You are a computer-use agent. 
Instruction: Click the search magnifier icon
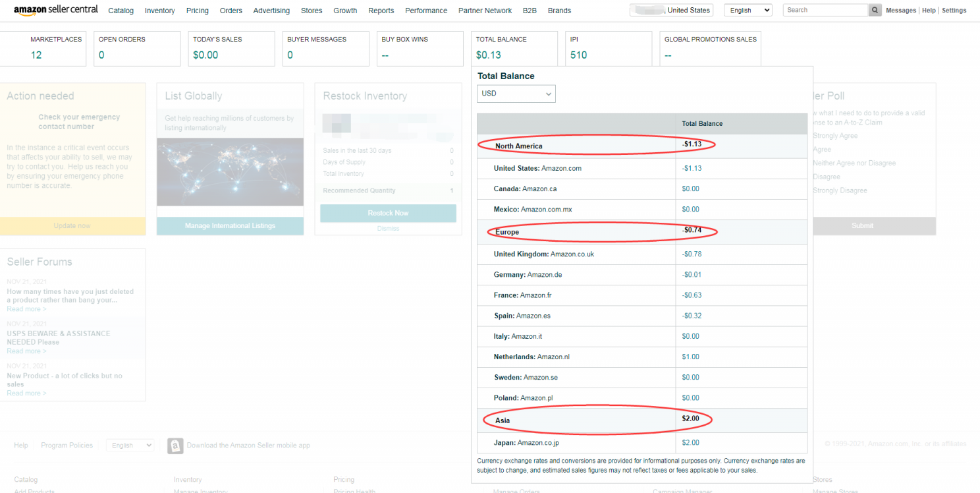(875, 10)
